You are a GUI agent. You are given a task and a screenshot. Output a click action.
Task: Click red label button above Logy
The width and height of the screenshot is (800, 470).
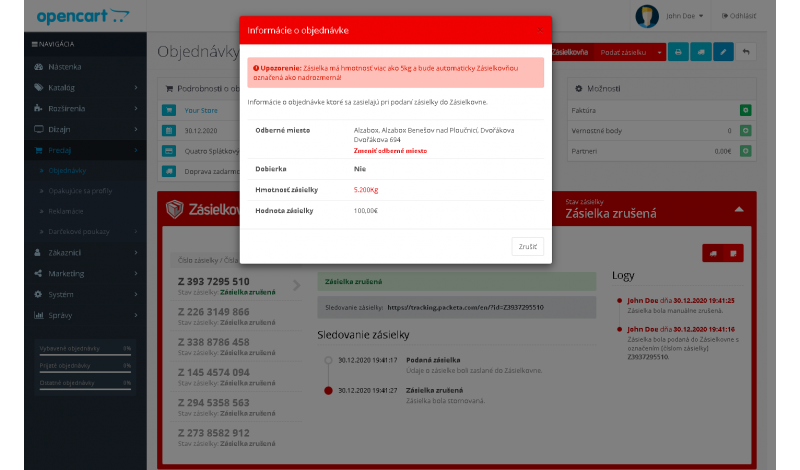click(733, 253)
